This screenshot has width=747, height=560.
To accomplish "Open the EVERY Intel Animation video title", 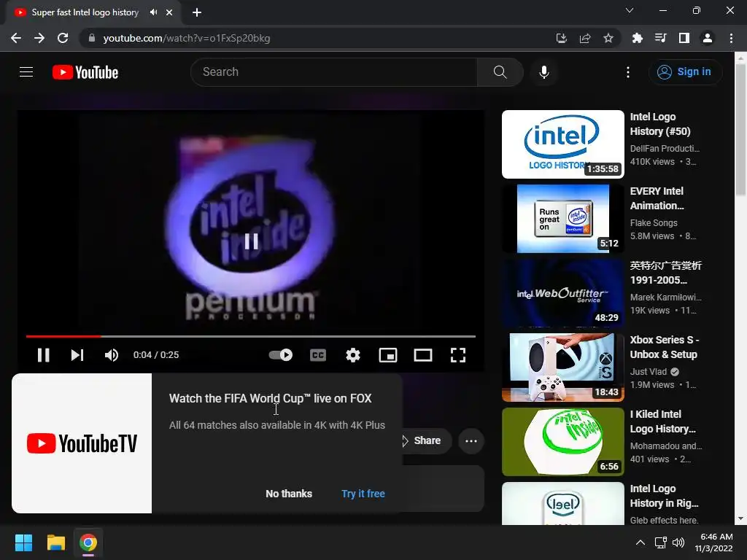I will click(x=657, y=198).
